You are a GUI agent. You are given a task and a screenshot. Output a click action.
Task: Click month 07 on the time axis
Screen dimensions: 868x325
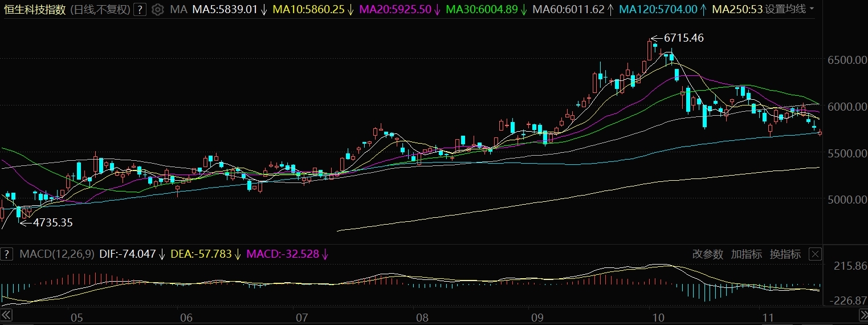point(302,318)
